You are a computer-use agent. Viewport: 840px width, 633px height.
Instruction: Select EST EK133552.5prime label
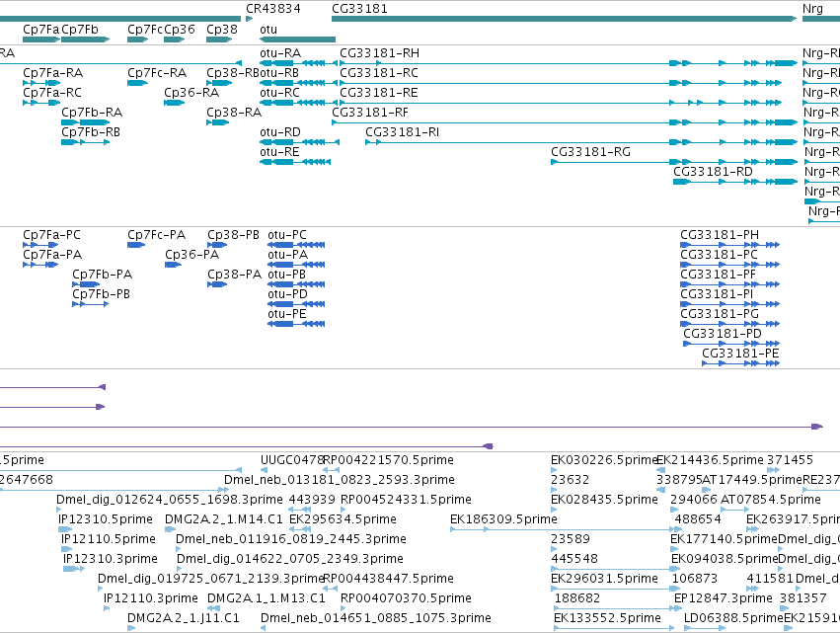[607, 618]
